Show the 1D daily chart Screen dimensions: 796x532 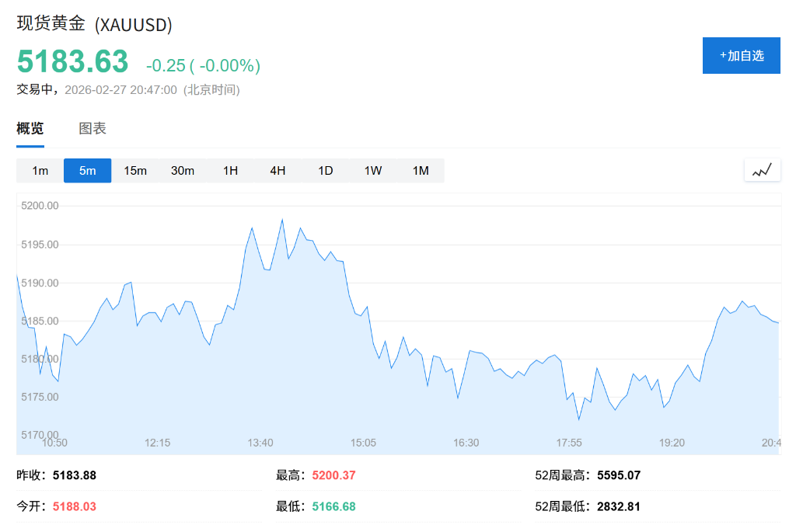coord(325,171)
